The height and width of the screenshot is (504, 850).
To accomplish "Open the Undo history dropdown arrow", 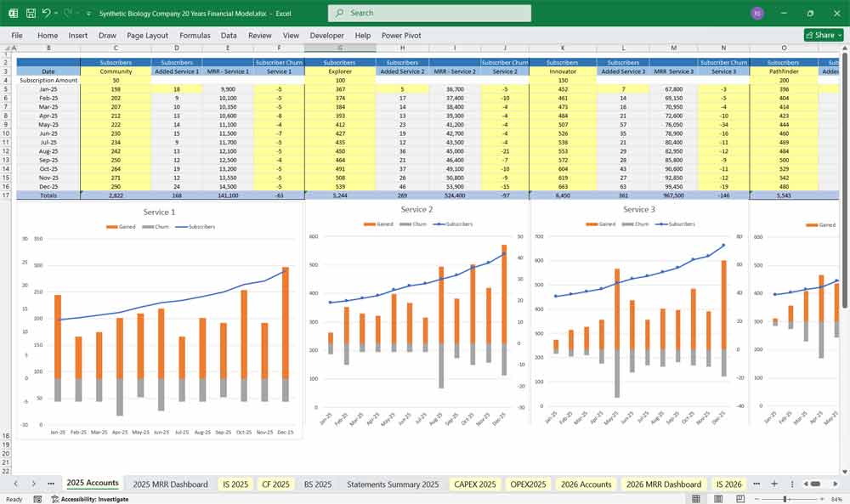I will point(56,12).
